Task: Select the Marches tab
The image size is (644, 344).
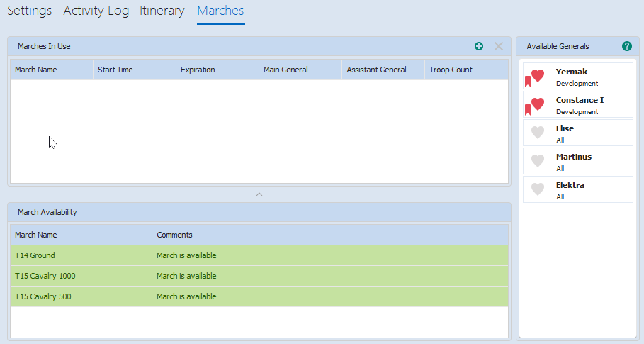Action: [220, 11]
